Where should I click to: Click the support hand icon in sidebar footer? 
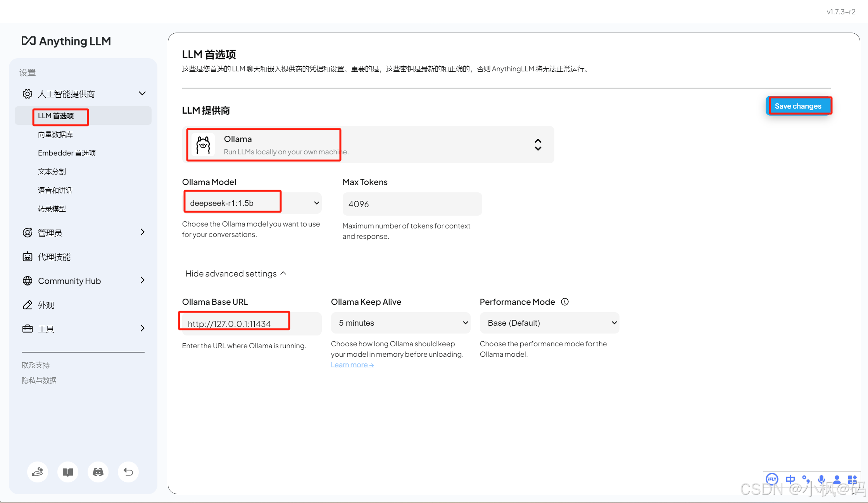pyautogui.click(x=38, y=472)
